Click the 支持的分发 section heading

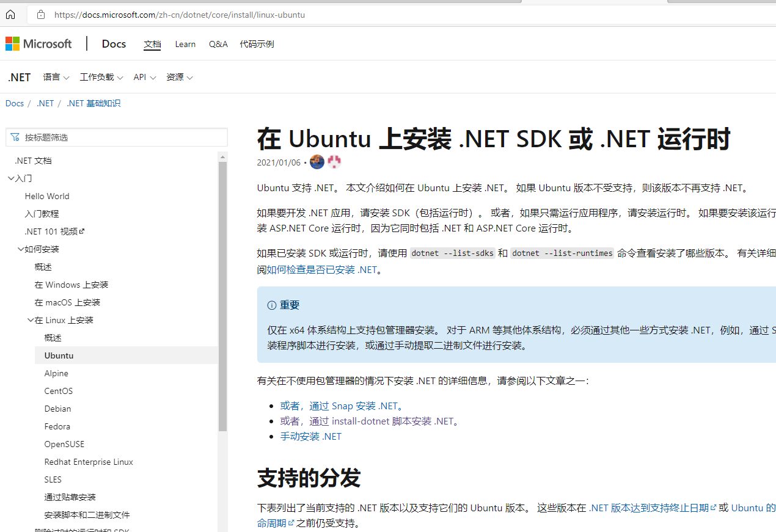309,478
